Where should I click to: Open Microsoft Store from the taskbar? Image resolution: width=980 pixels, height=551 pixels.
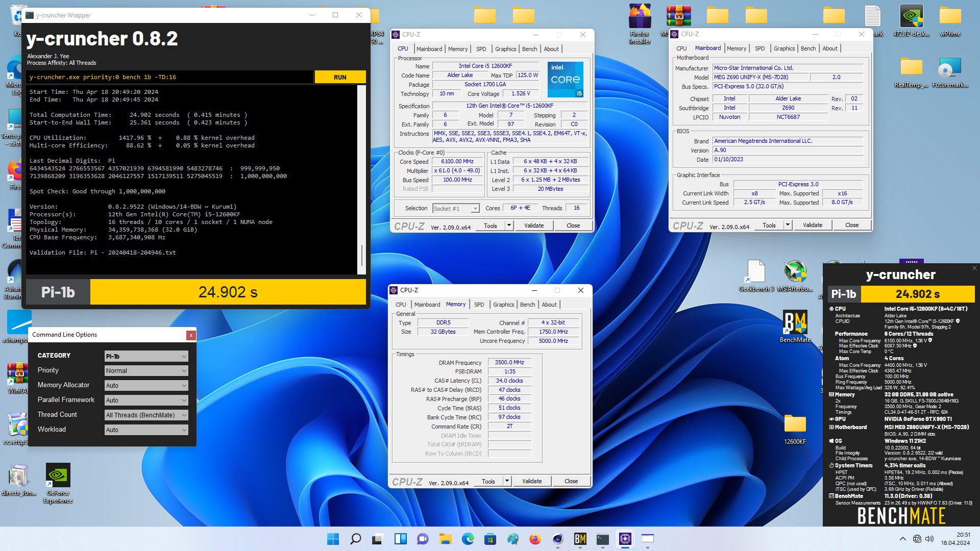pos(490,539)
